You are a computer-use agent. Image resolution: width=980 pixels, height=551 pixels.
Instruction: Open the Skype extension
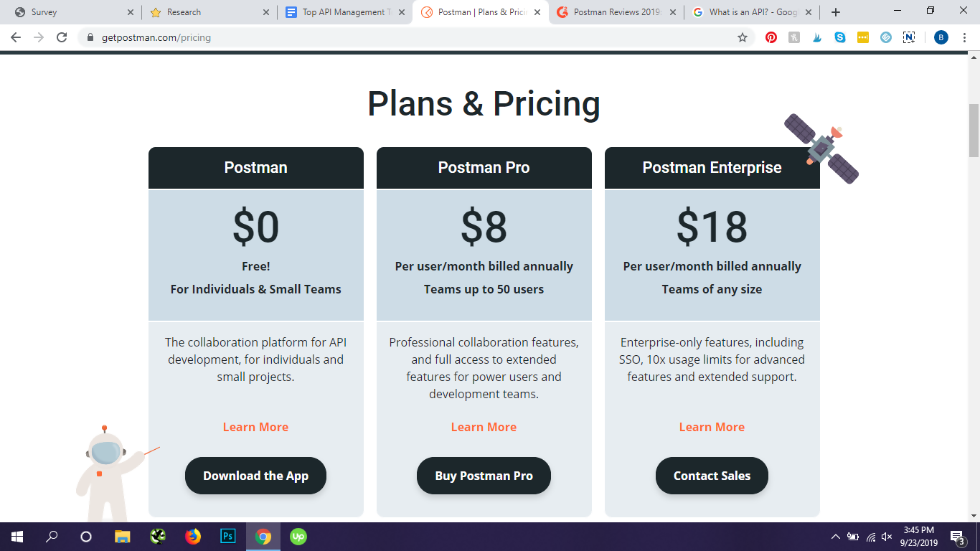pos(840,37)
